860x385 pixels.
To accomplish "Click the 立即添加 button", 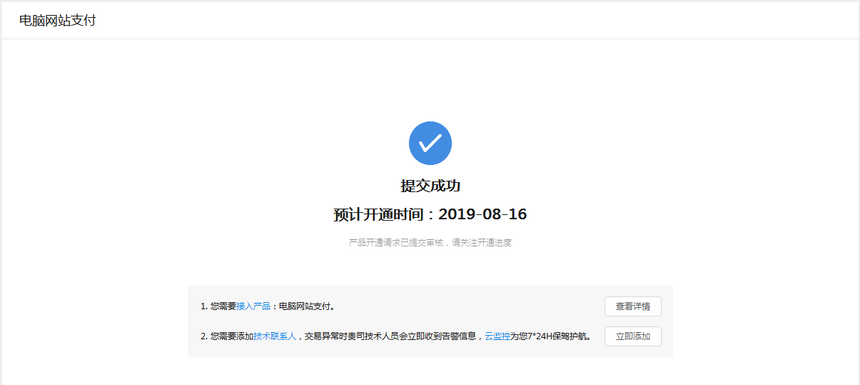I will pos(633,337).
